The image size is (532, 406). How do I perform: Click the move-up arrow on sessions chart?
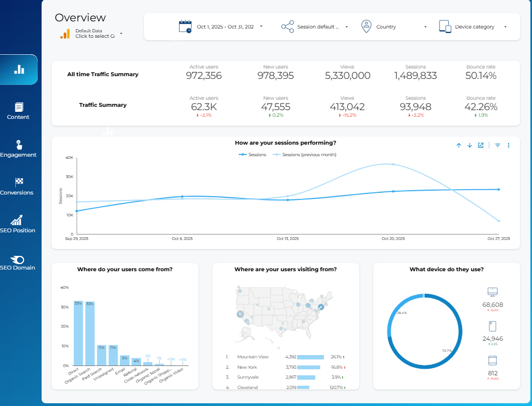[x=459, y=145]
